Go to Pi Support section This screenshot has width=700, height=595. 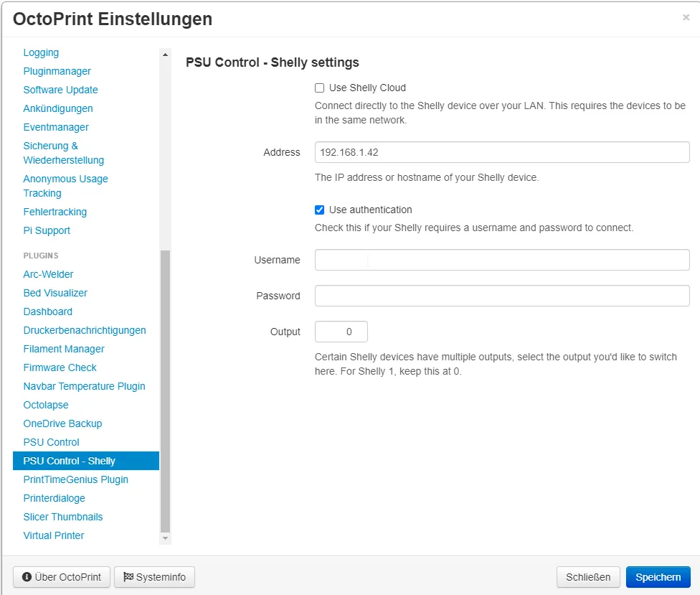pos(47,230)
